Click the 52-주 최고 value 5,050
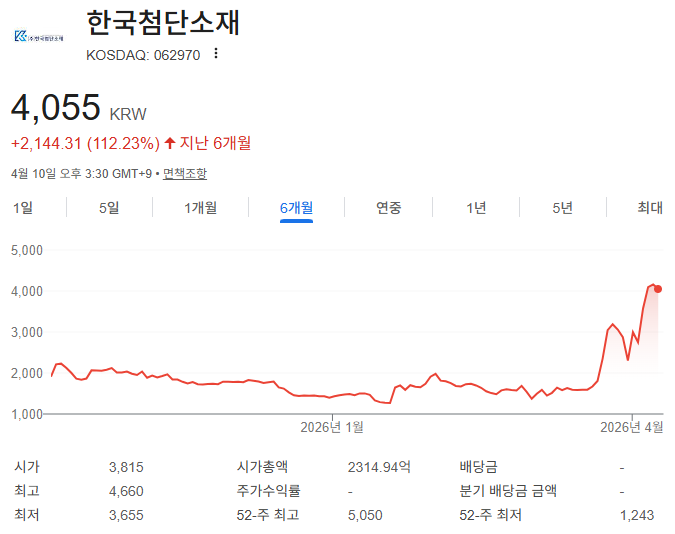 coord(365,515)
